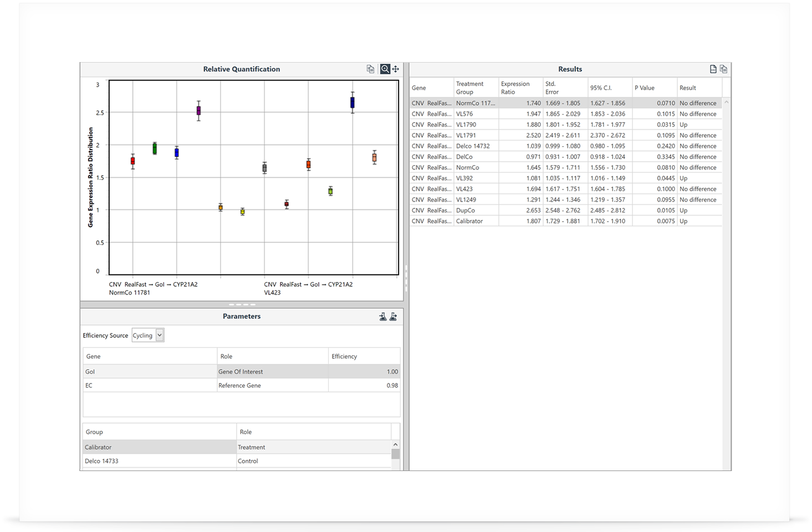Click the import parameters flask icon
The image size is (812, 532).
click(382, 316)
